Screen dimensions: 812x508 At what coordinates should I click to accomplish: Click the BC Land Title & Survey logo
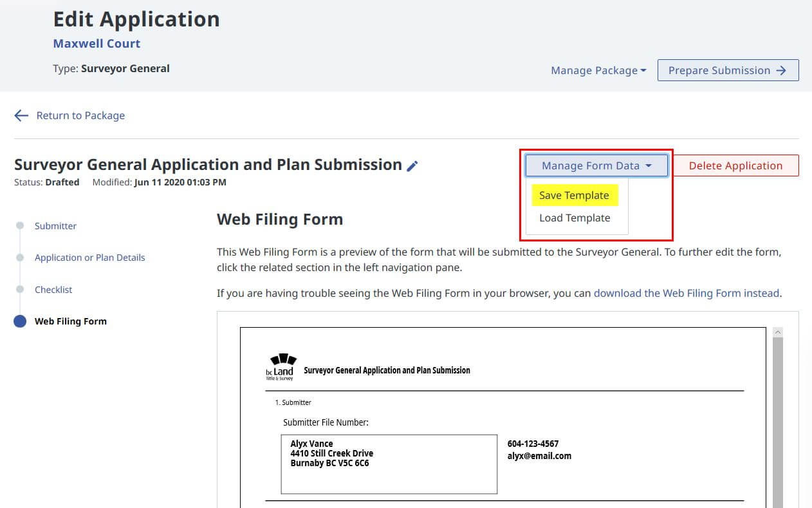(x=281, y=367)
